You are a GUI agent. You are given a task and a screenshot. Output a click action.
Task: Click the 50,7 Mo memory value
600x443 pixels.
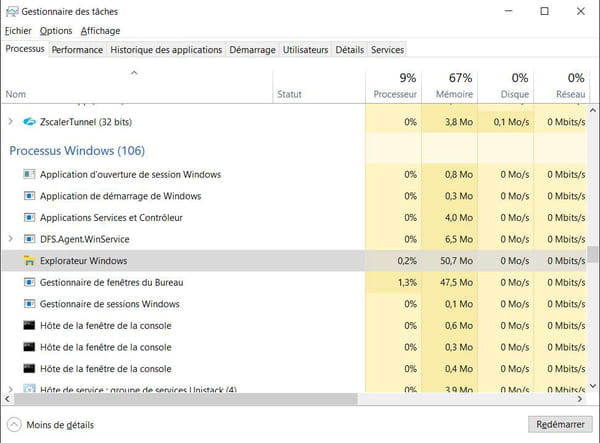coord(457,261)
